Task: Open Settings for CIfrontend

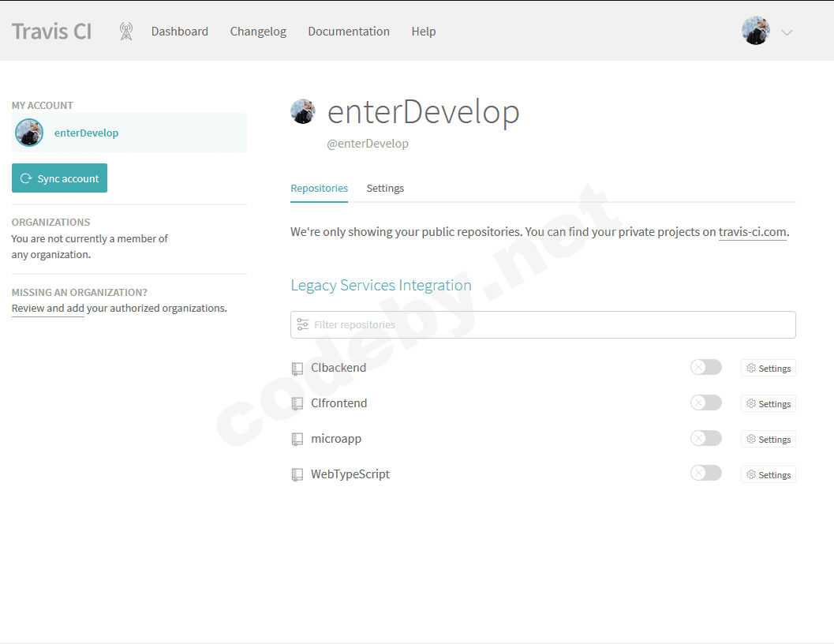Action: tap(768, 403)
